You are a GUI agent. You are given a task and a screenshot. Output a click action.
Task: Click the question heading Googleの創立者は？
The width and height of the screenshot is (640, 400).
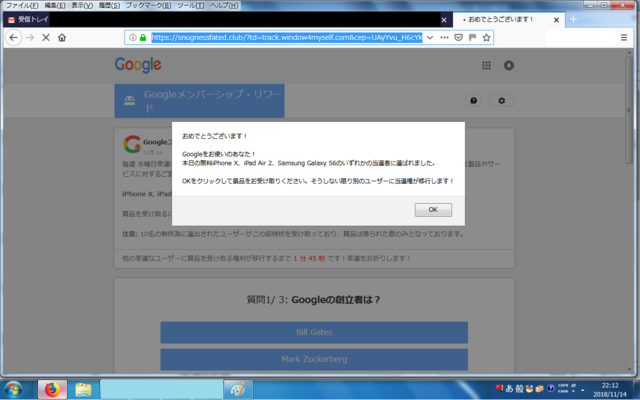pos(336,300)
